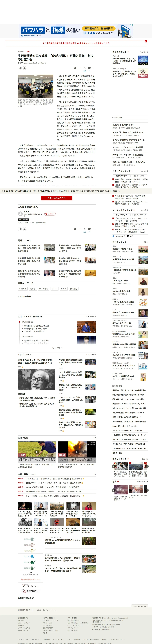The width and height of the screenshot is (152, 644).
Task: Click left arrow in 写真 photo carousel
Action: point(113,490)
